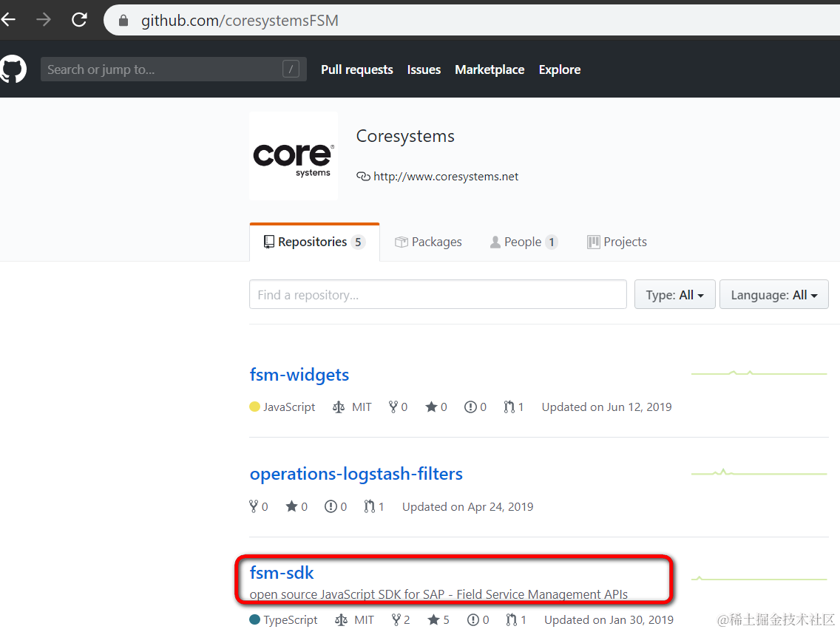Open the pull requests icon of operations-logstash-filters

(369, 506)
